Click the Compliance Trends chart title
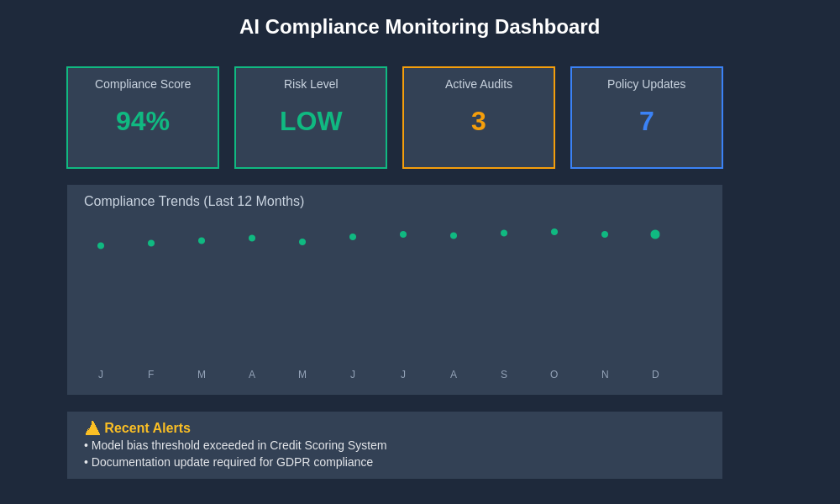840x504 pixels. (194, 202)
